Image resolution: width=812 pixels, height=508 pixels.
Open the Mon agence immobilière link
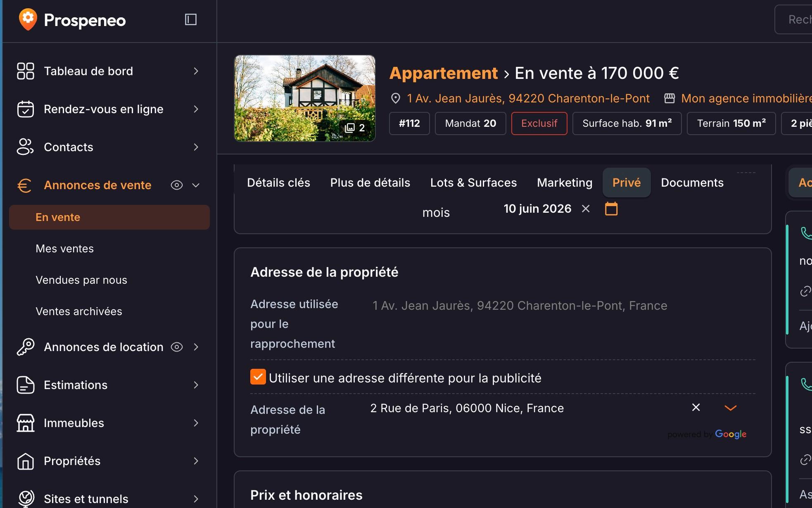click(746, 98)
